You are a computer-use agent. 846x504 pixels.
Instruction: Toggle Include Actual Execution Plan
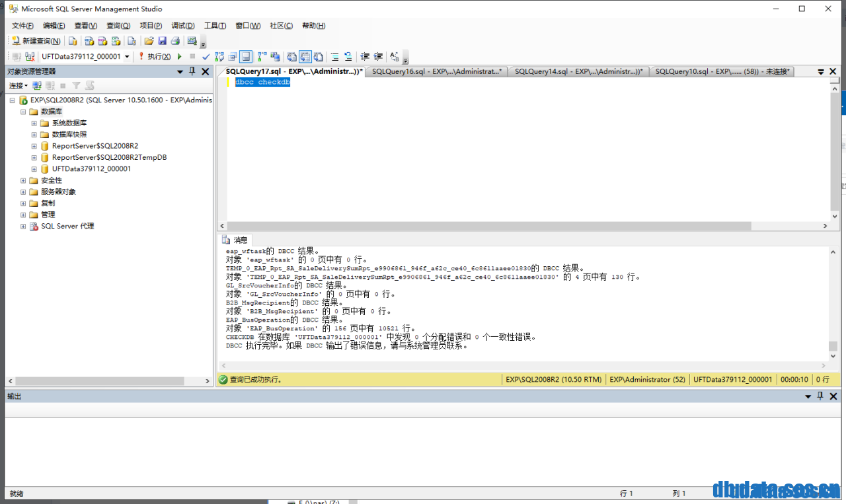pyautogui.click(x=262, y=57)
